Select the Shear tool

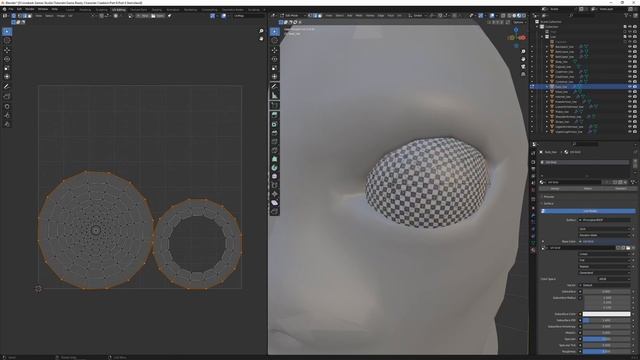click(x=274, y=202)
